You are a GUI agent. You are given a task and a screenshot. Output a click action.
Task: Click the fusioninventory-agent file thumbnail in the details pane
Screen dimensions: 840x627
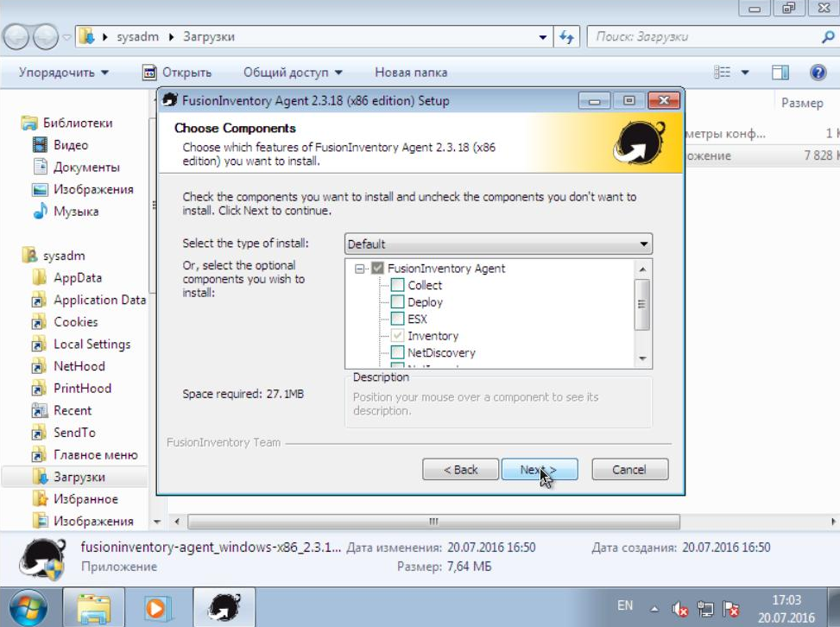coord(43,560)
